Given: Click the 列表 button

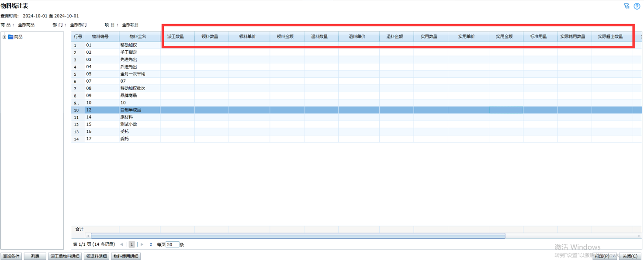Looking at the screenshot, I should pos(35,257).
